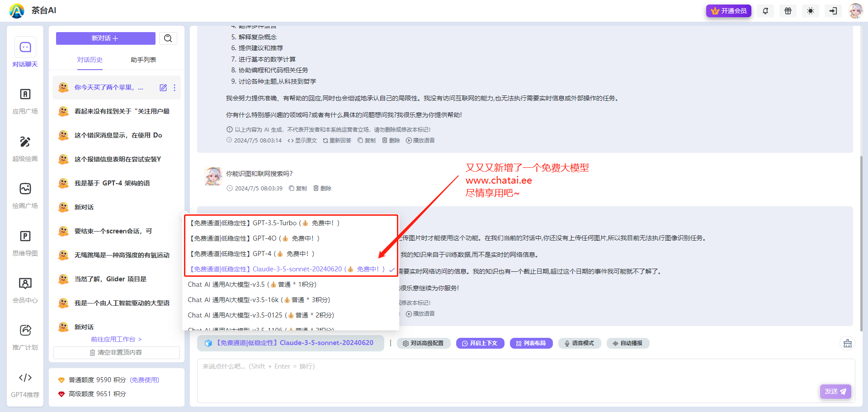Click 免费使用 link beside 普通额度
The height and width of the screenshot is (412, 868).
tap(145, 380)
